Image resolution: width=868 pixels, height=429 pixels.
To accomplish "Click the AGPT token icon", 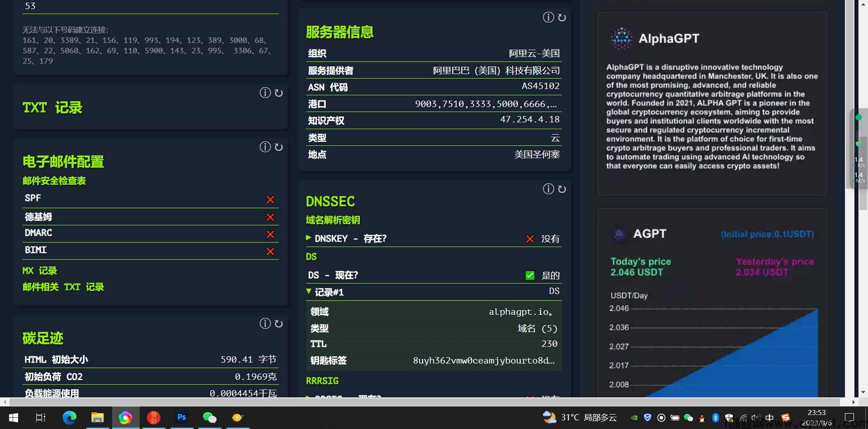I will coord(619,234).
